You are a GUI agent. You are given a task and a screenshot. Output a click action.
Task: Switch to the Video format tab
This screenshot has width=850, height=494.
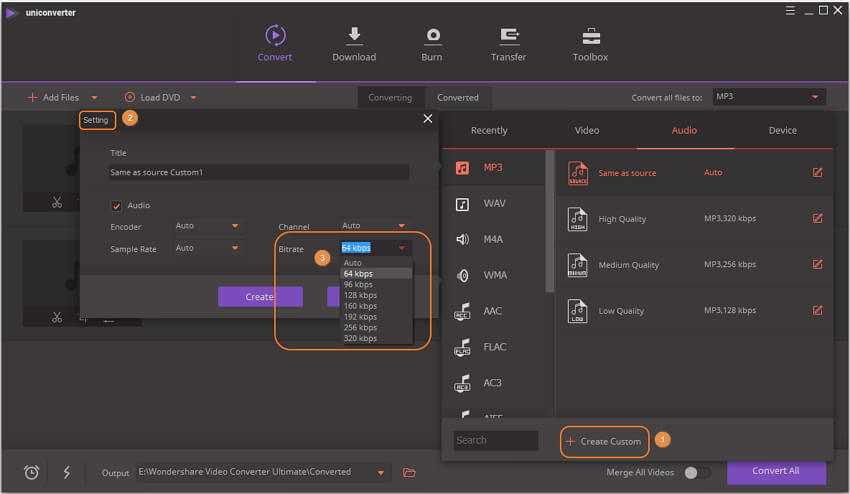(x=587, y=130)
